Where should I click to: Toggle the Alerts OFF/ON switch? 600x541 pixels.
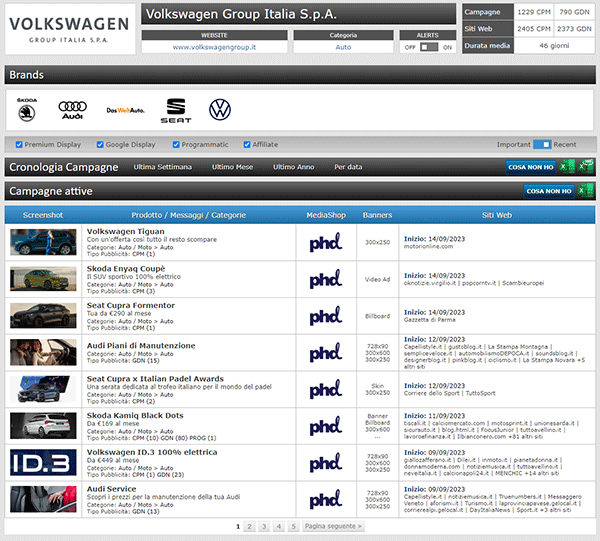pos(428,47)
